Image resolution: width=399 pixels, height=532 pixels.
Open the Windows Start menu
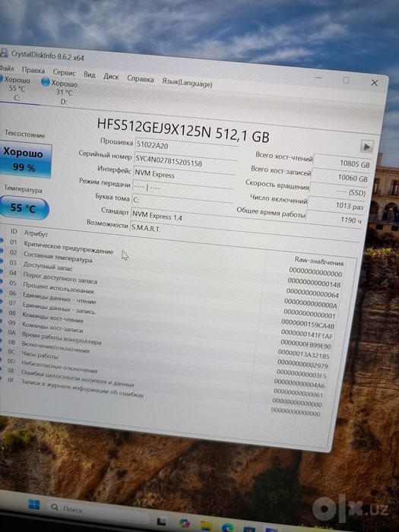click(34, 505)
